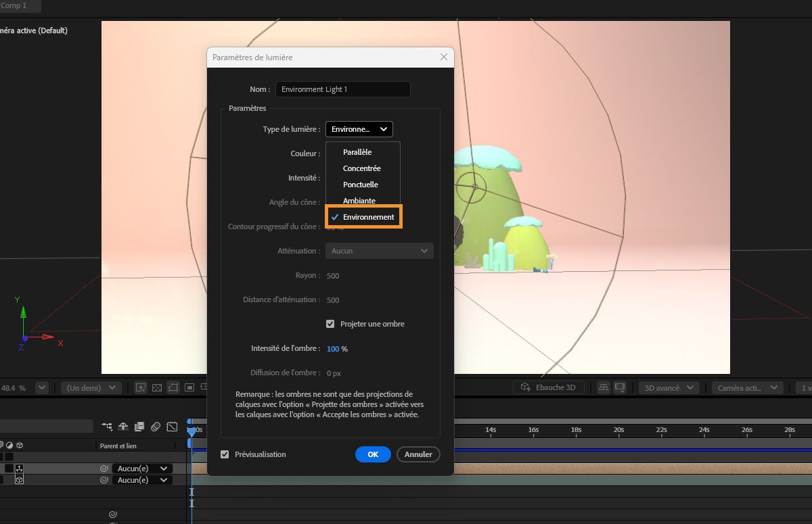The height and width of the screenshot is (524, 812).
Task: Open extended viewer options icon
Action: point(620,387)
